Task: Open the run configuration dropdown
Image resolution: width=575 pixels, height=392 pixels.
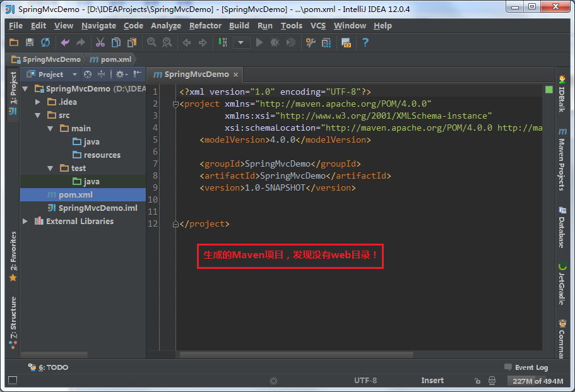Action: (241, 42)
